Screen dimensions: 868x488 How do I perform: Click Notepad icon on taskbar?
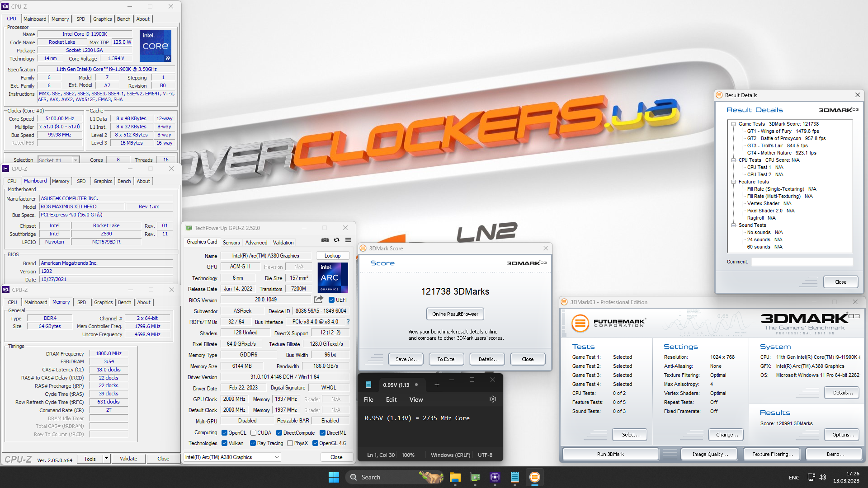(514, 477)
